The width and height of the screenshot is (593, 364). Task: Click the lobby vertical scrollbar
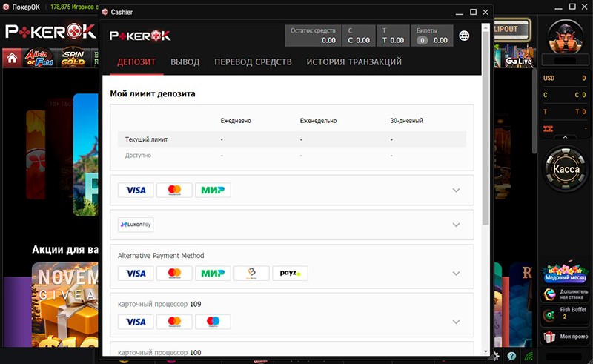click(534, 110)
